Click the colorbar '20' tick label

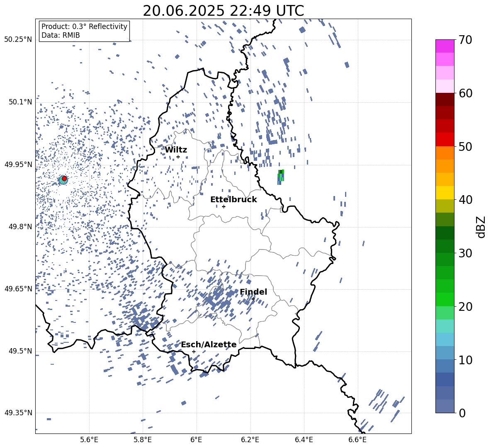(x=465, y=307)
